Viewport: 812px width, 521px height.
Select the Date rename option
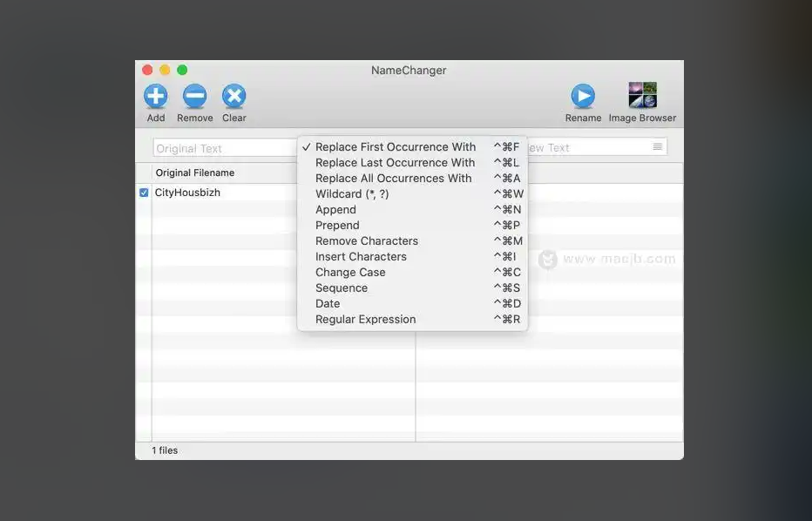(412, 303)
